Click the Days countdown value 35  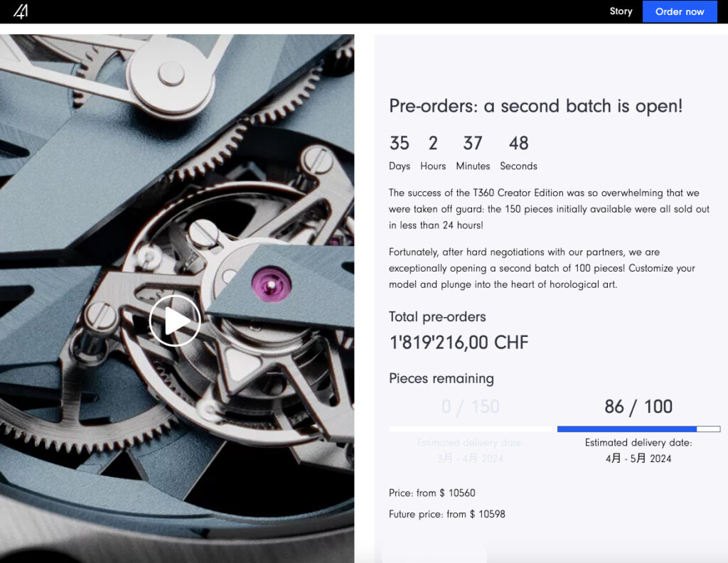pos(400,143)
